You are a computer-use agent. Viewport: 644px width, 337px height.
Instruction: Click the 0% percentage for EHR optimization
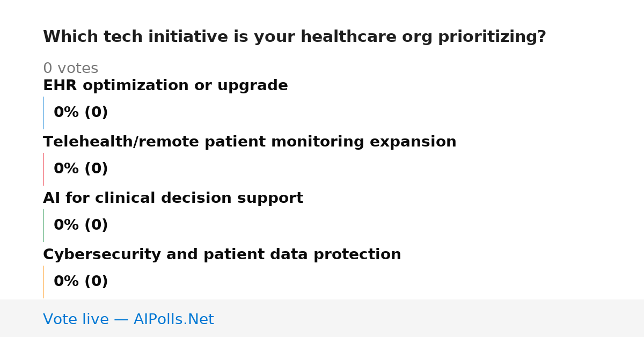click(67, 113)
